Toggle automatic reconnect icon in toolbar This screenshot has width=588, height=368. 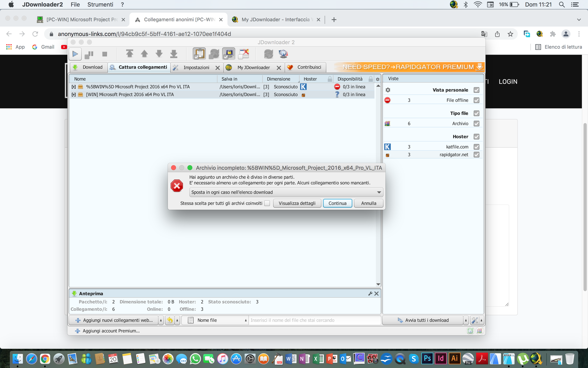[214, 54]
